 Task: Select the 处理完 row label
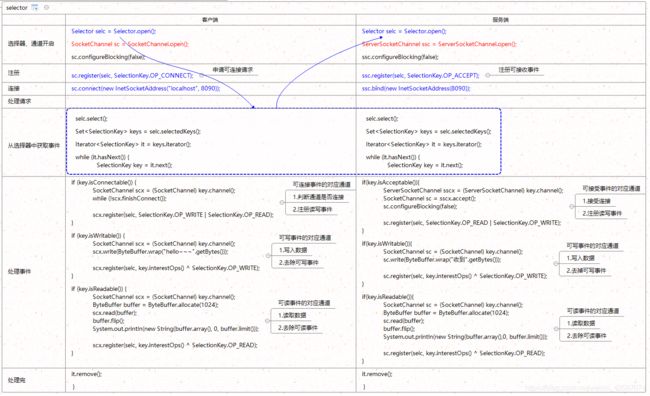pos(16,380)
